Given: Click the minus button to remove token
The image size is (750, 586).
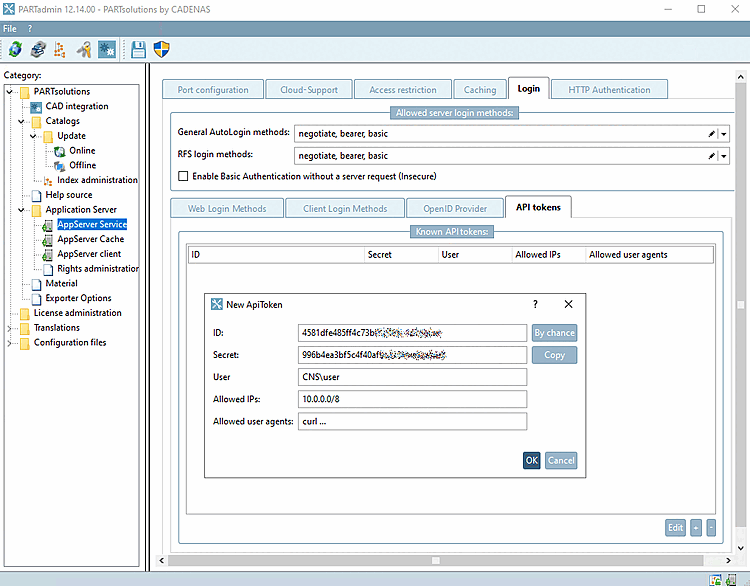Looking at the screenshot, I should 711,528.
